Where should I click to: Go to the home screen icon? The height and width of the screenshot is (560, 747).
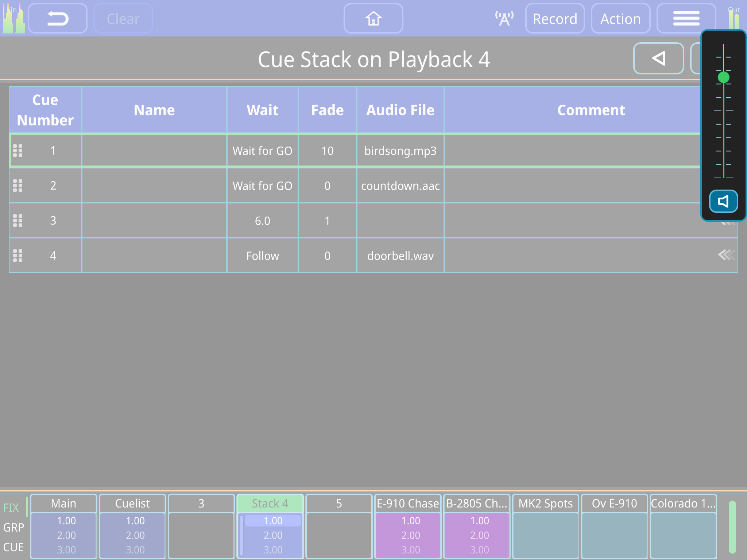373,19
